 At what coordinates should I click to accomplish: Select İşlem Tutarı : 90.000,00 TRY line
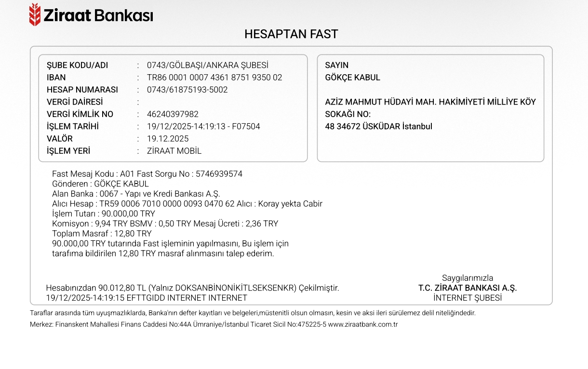(x=104, y=214)
